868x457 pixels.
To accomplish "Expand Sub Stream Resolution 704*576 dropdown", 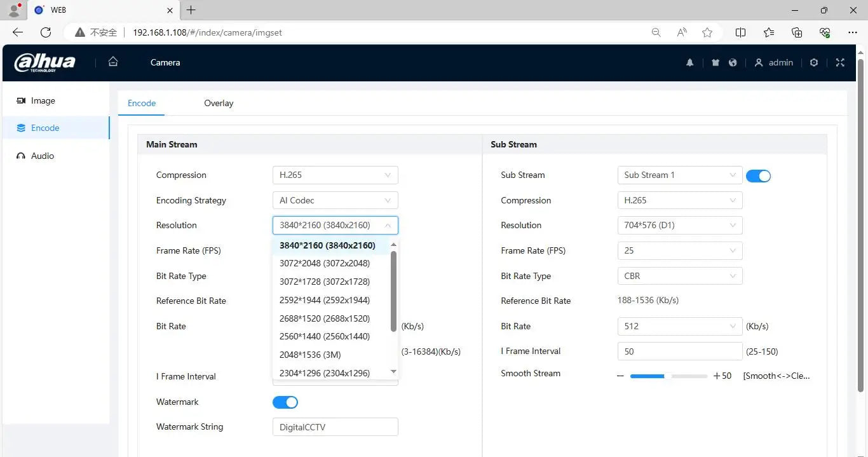I will [679, 225].
